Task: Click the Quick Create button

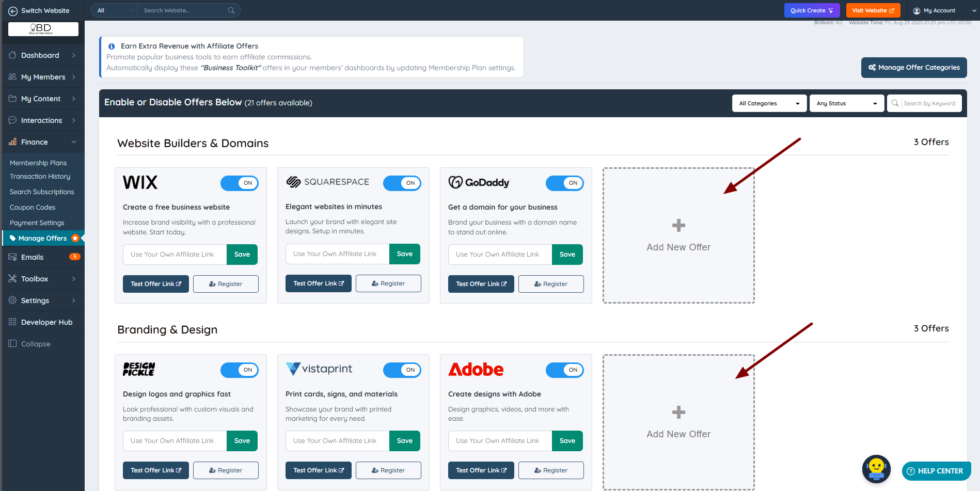Action: pos(812,10)
